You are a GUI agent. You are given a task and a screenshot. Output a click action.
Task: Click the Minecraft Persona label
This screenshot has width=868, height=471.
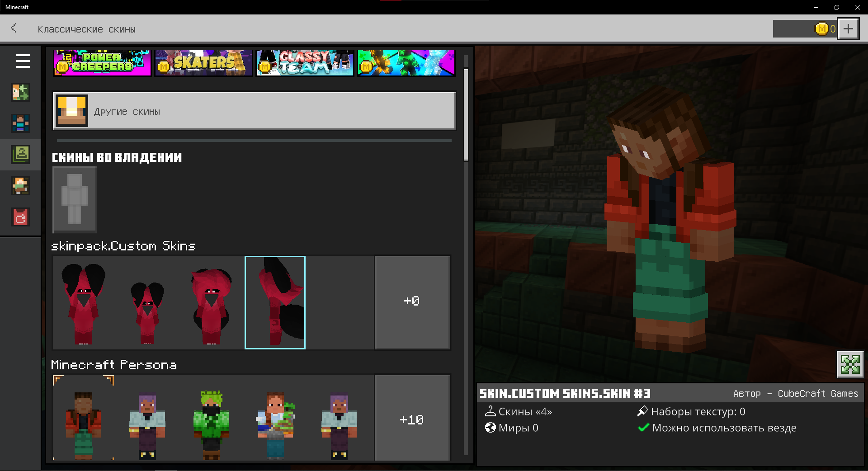(114, 365)
